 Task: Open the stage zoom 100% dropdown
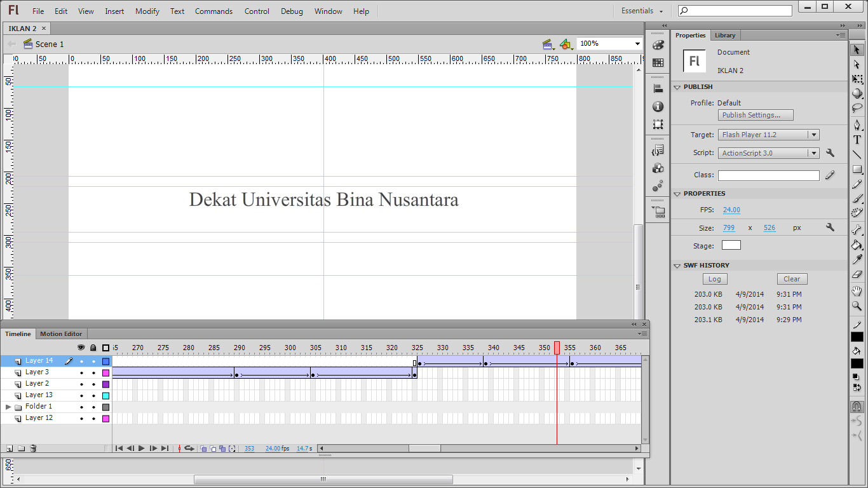point(637,44)
